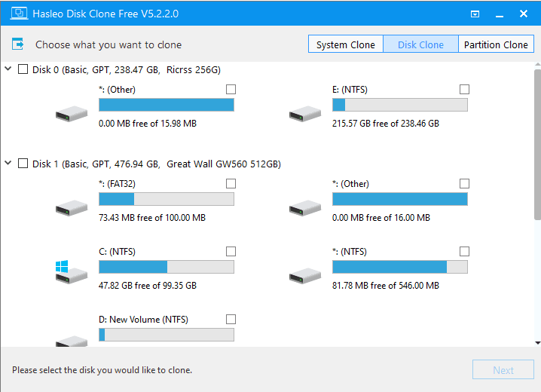541x392 pixels.
Task: Click the scrollbar down arrow
Action: 537,343
